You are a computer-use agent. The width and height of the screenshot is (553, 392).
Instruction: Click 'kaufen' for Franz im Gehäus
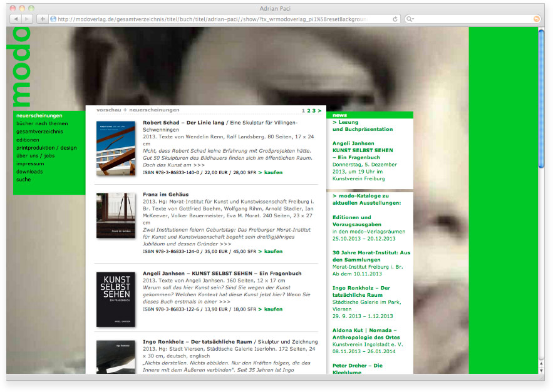coord(271,252)
